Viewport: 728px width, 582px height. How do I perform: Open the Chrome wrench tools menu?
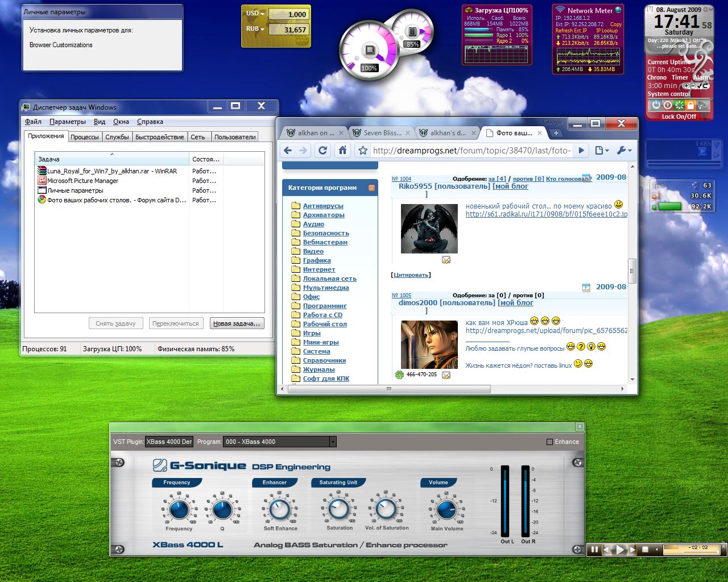click(624, 151)
